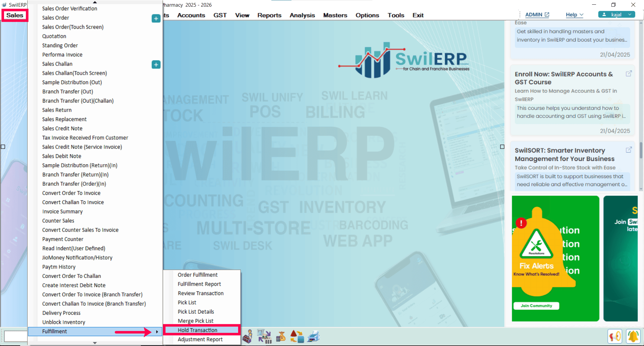Open the Help dropdown
The width and height of the screenshot is (644, 346).
[x=575, y=15]
